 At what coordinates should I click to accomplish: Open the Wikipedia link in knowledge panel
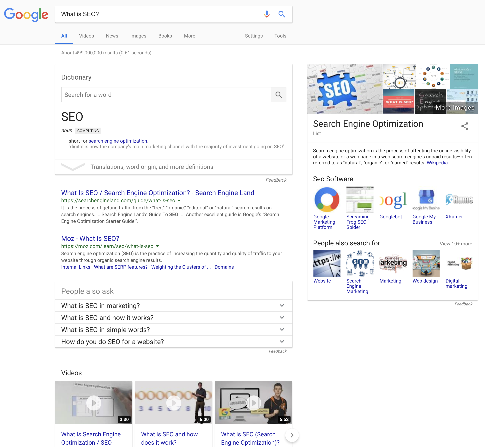pyautogui.click(x=437, y=163)
